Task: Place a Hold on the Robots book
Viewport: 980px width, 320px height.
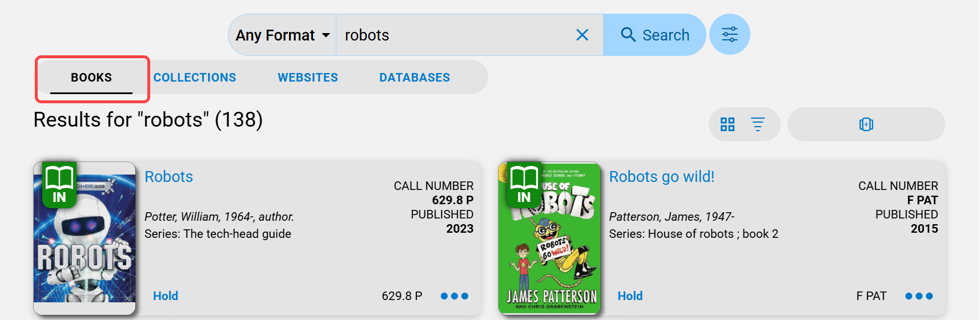Action: click(166, 296)
